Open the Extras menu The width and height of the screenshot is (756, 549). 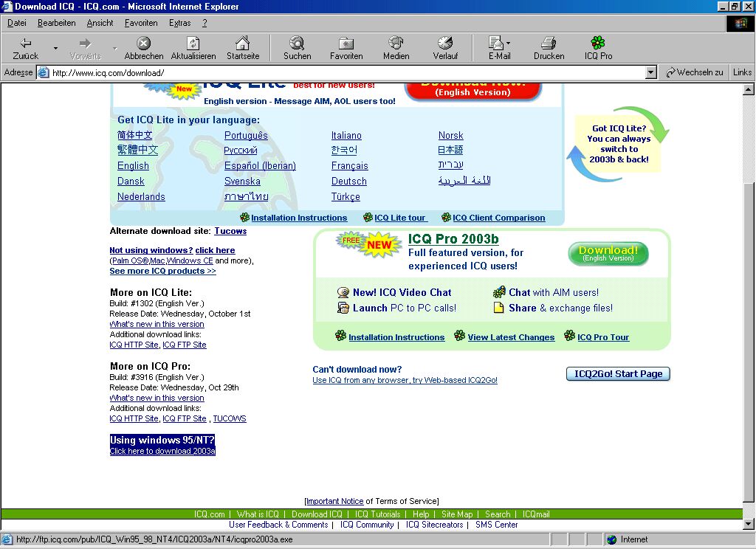point(180,23)
